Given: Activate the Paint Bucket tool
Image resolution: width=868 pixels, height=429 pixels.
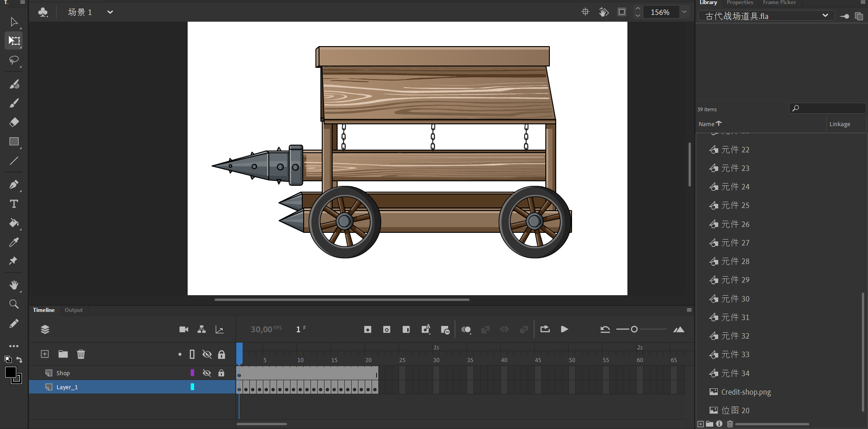Looking at the screenshot, I should coord(14,223).
